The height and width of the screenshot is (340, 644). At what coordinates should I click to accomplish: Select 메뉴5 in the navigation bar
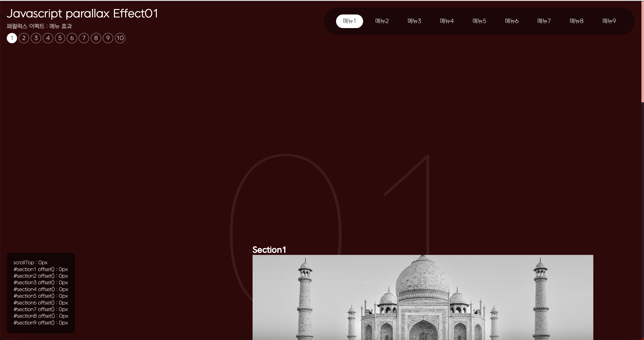coord(479,21)
